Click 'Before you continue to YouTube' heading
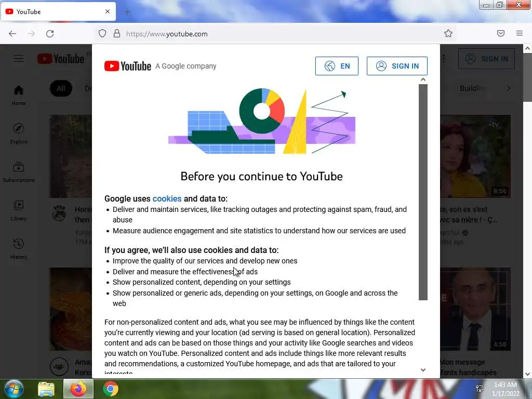This screenshot has width=532, height=399. (262, 177)
